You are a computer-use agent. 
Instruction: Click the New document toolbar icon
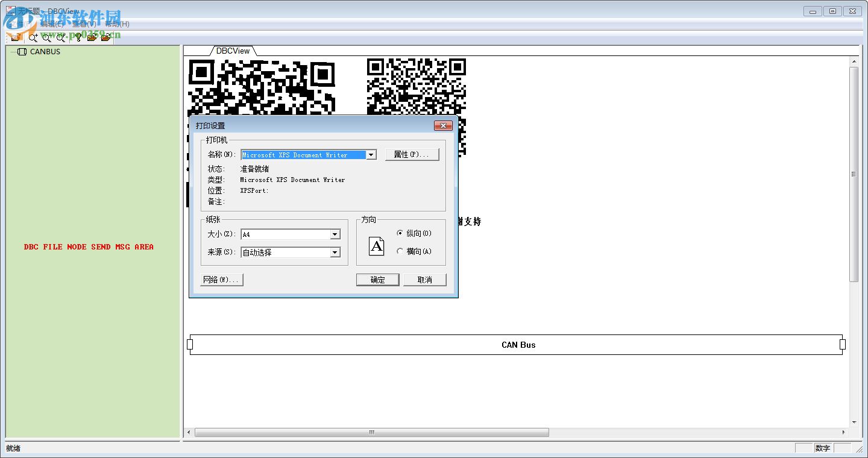[16, 37]
